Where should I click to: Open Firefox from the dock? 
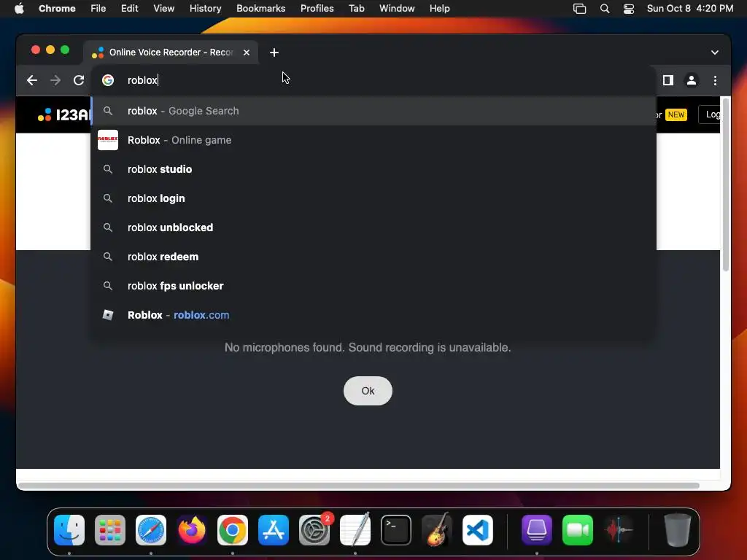coord(192,530)
